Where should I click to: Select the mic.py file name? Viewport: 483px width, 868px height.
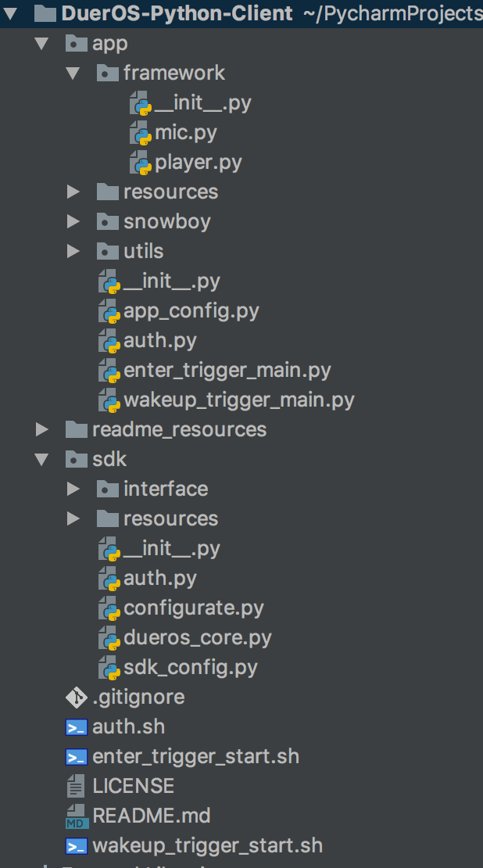tap(186, 133)
